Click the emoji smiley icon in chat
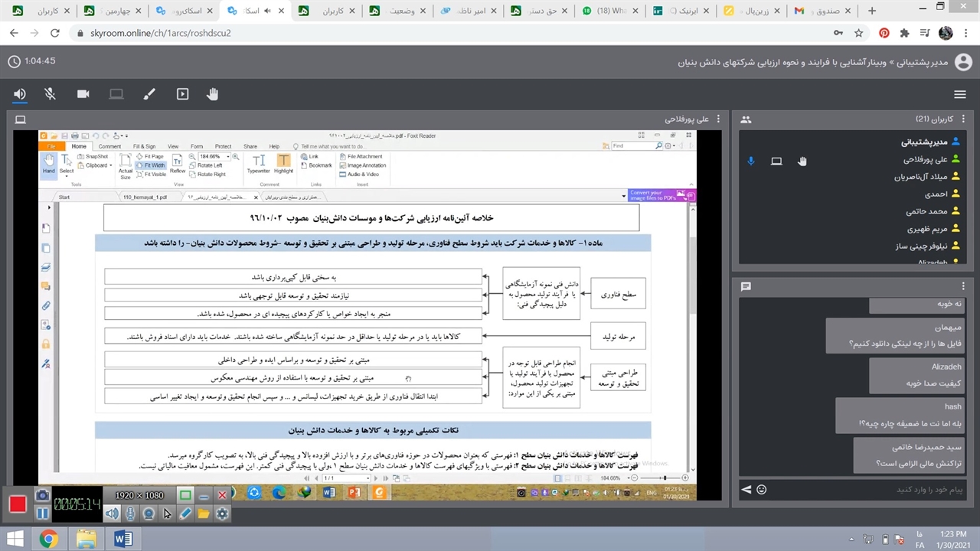Screen dimensions: 980x551 pos(762,490)
